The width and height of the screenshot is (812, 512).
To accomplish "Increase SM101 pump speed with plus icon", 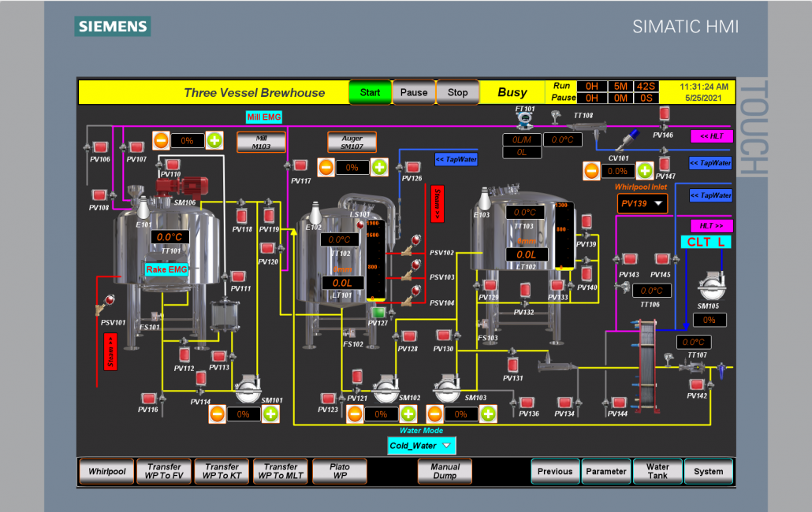I will 271,414.
